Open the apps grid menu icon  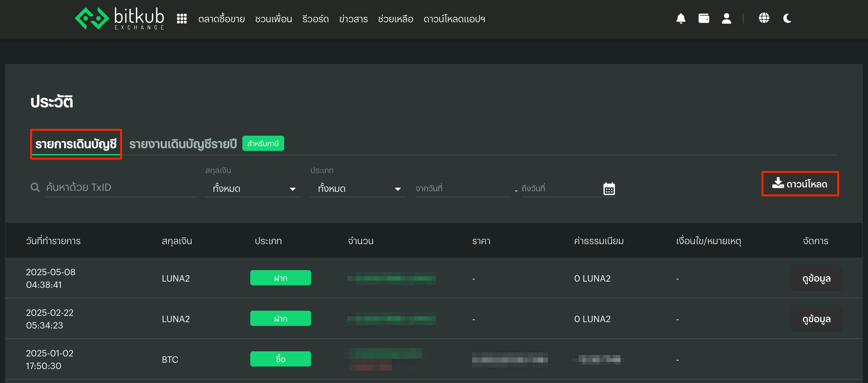[182, 18]
